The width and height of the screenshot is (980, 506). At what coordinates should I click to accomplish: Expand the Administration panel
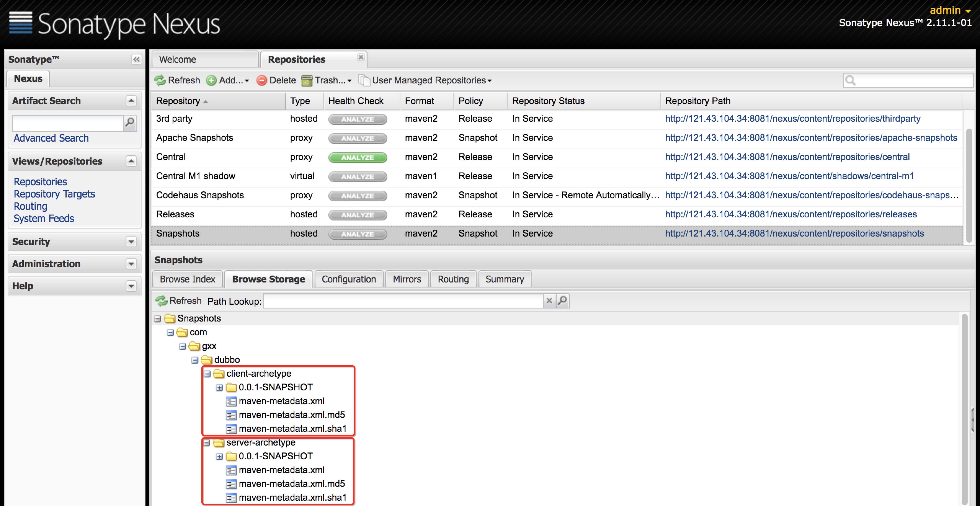click(x=131, y=264)
